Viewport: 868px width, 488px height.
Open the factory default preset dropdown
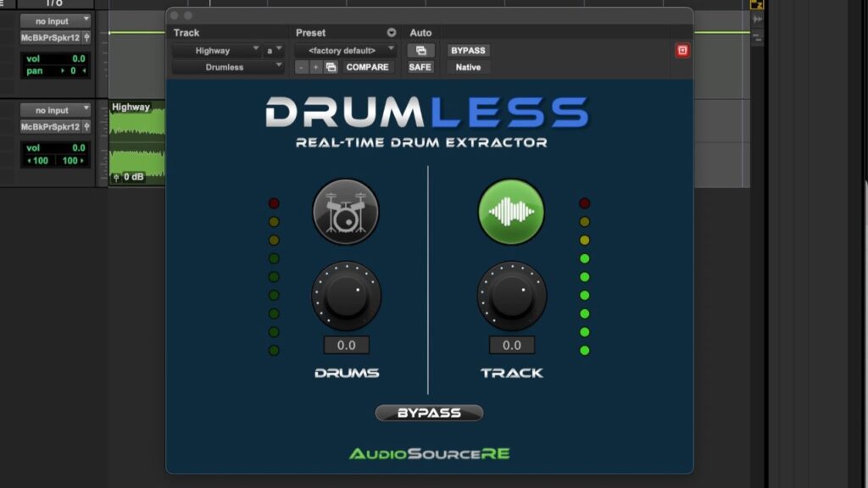(345, 49)
